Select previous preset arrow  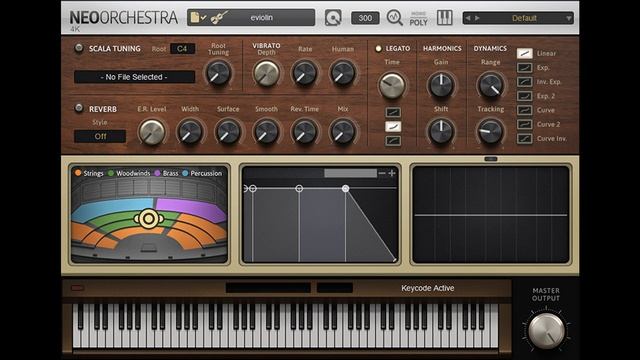468,18
